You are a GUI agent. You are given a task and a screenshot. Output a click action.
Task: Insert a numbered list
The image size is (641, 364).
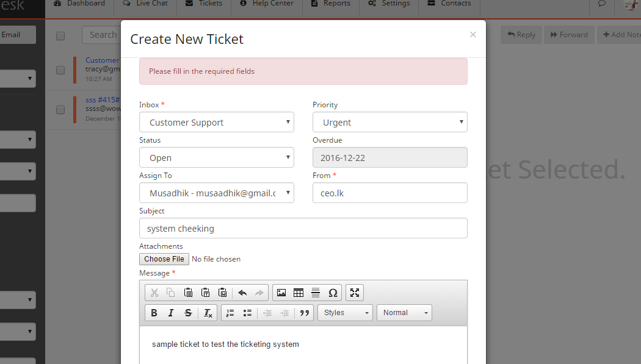click(x=230, y=313)
